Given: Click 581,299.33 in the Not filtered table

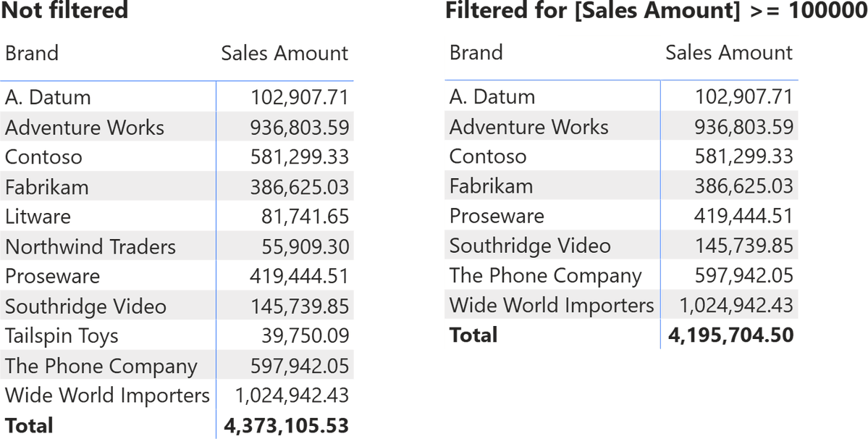Looking at the screenshot, I should click(300, 157).
